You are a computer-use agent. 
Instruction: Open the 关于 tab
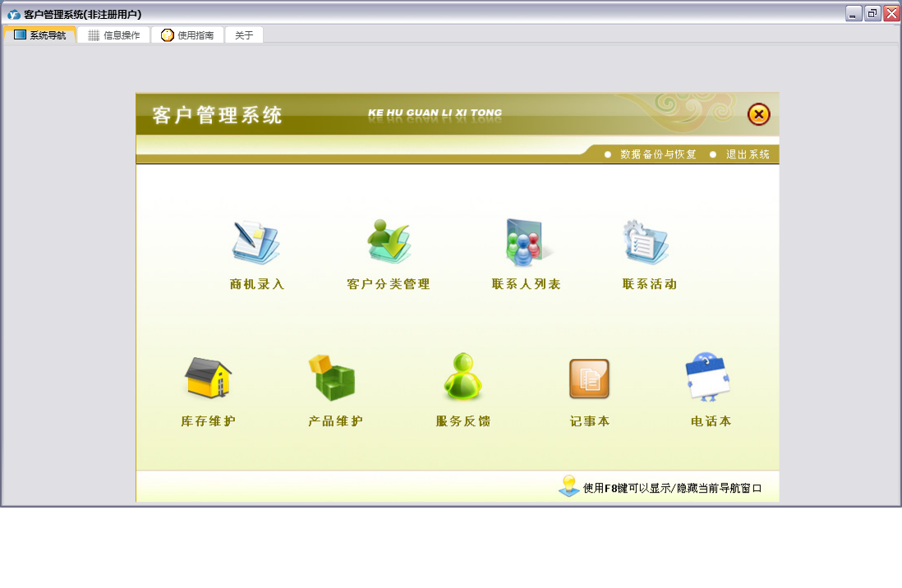click(244, 35)
